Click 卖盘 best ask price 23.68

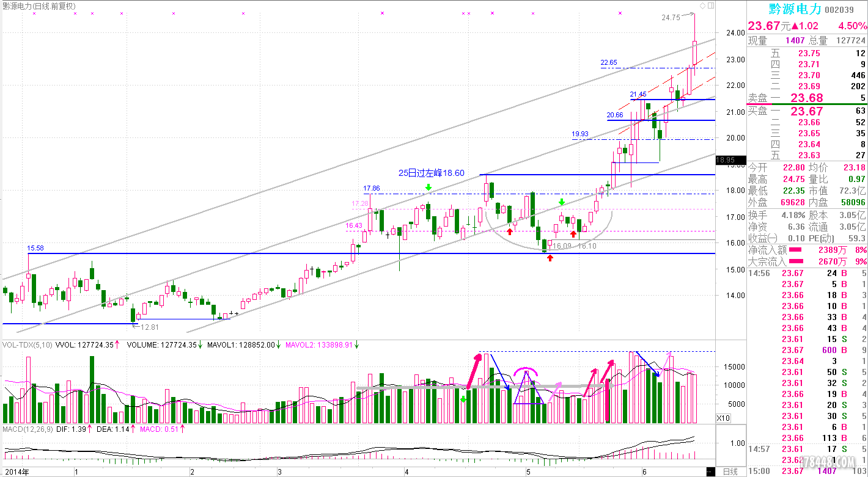click(x=807, y=98)
